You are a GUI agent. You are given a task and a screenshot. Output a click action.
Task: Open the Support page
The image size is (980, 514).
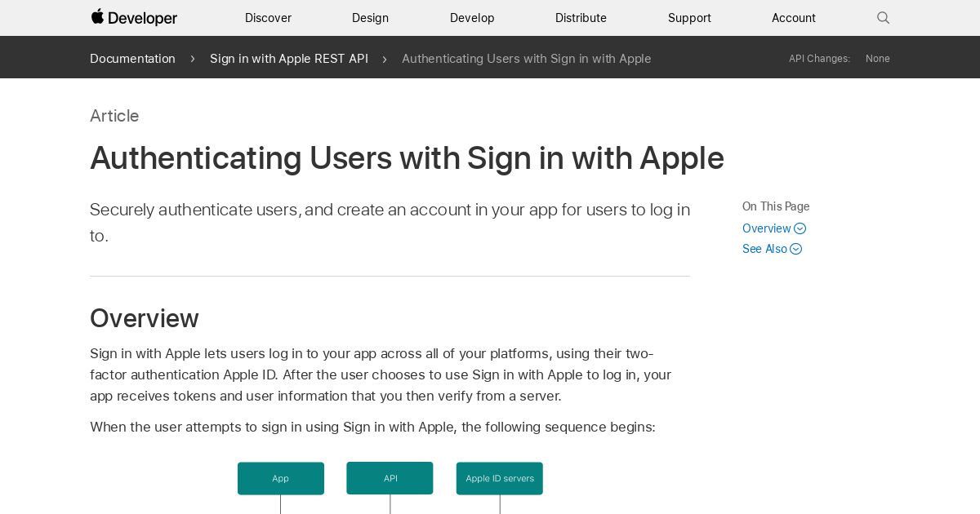pos(689,18)
